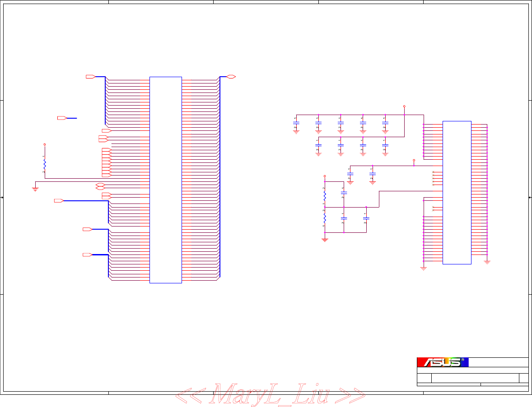Select the lower resistor of the voltage divider
This screenshot has height=407, width=532.
click(325, 218)
